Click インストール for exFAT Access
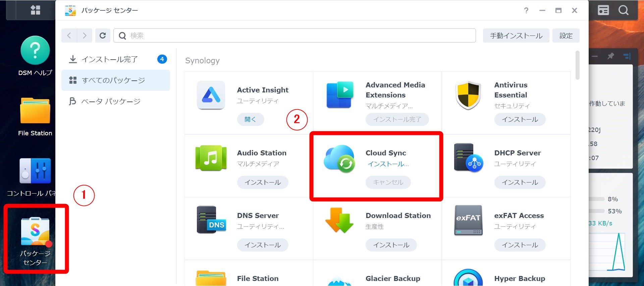Screen dimensions: 644x286 click(520, 245)
